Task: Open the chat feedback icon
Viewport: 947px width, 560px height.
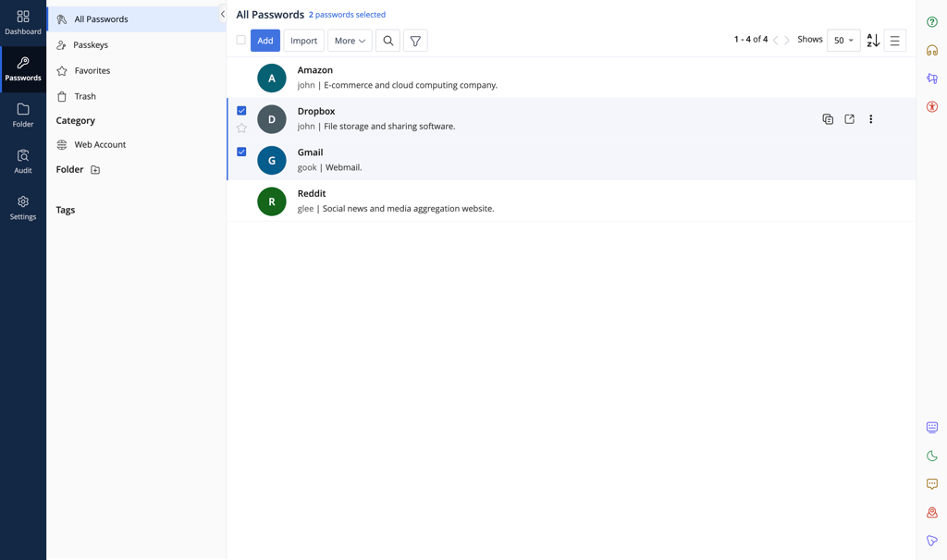Action: point(932,484)
